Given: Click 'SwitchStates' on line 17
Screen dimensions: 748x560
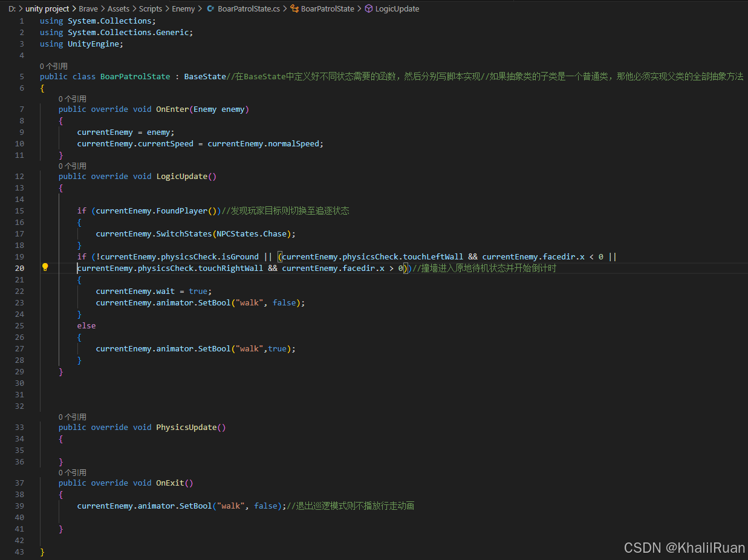Looking at the screenshot, I should (x=184, y=233).
